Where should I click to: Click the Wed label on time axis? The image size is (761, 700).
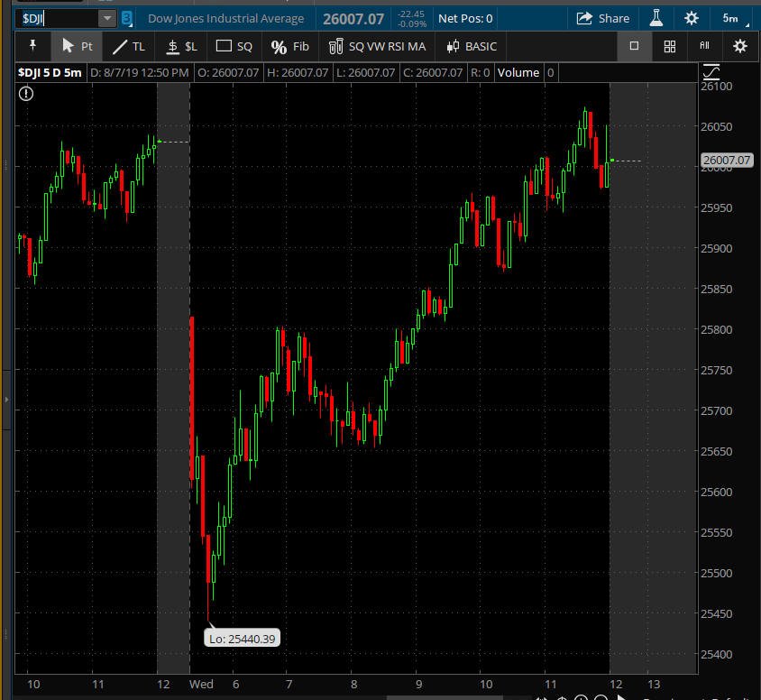pos(201,684)
